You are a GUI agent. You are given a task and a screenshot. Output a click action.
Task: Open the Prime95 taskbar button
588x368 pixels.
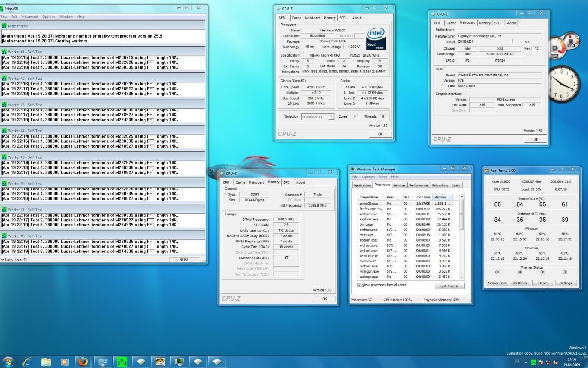122,362
